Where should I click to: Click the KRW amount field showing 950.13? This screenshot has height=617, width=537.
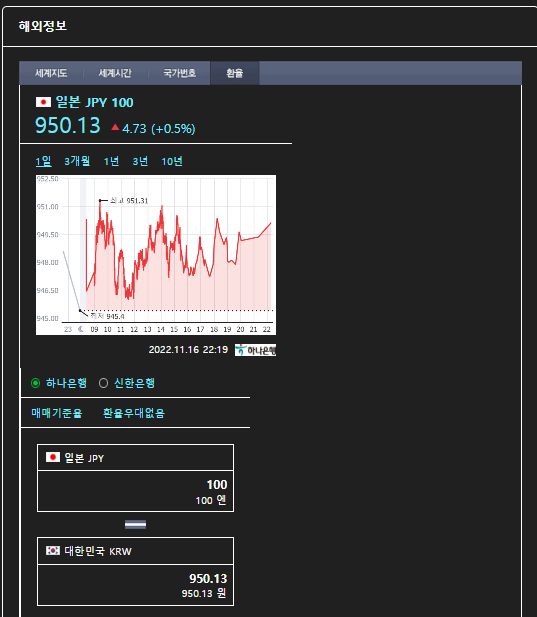[x=135, y=585]
